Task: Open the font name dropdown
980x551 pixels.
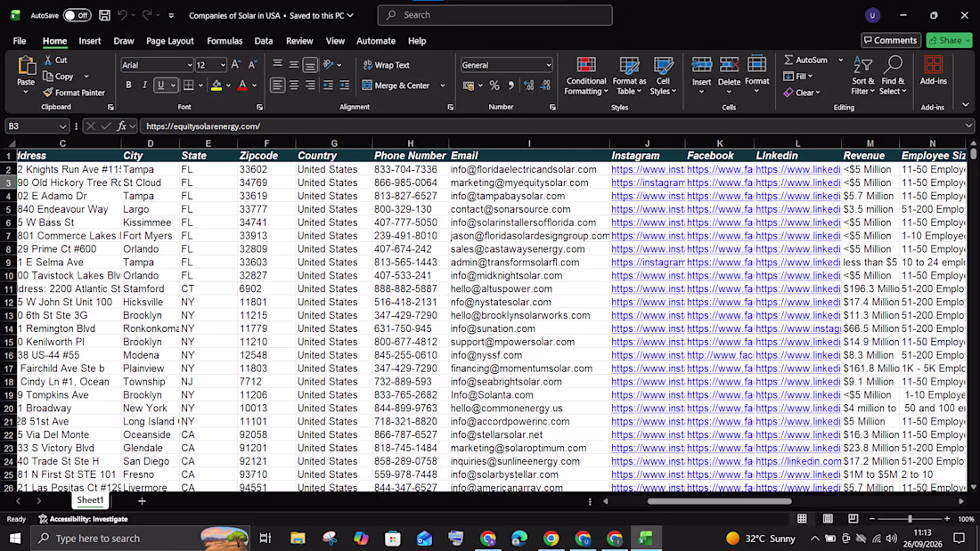Action: click(x=190, y=65)
